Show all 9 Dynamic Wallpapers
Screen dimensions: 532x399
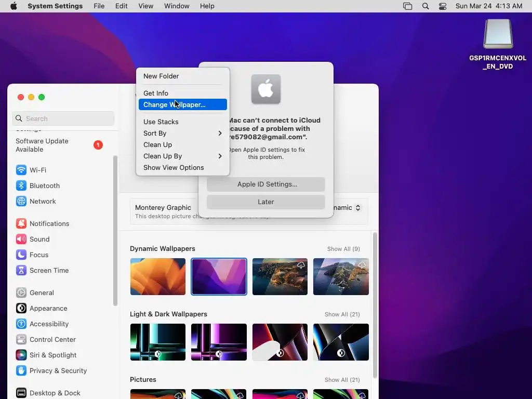[x=343, y=249]
